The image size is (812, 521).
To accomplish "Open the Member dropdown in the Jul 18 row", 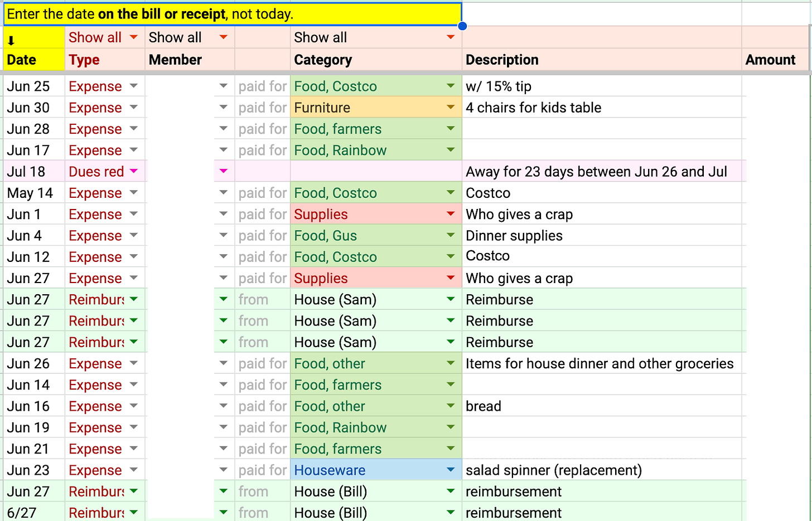I will (x=224, y=171).
